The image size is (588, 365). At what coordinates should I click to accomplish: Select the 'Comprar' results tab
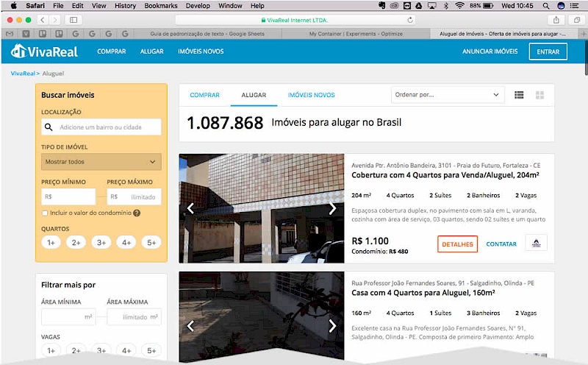pyautogui.click(x=204, y=95)
